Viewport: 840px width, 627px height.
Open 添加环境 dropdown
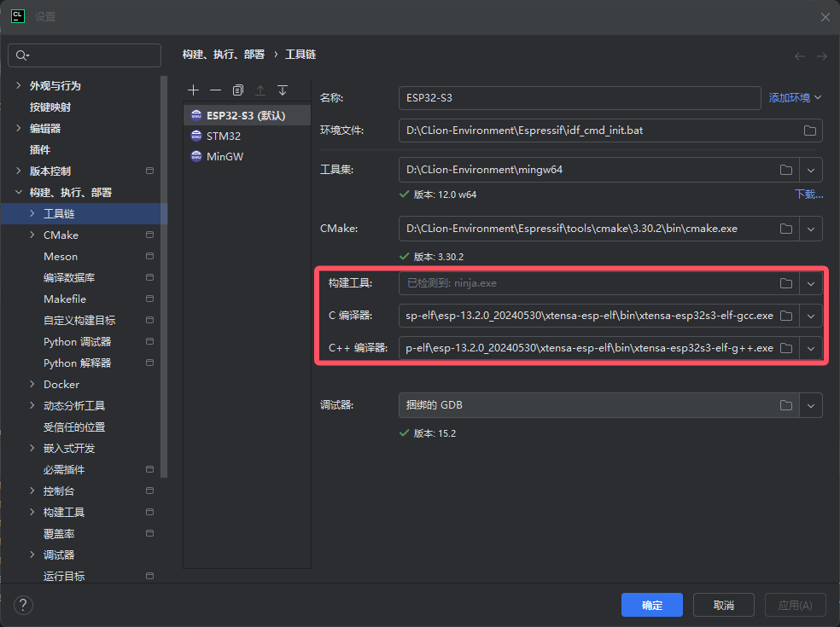(795, 98)
